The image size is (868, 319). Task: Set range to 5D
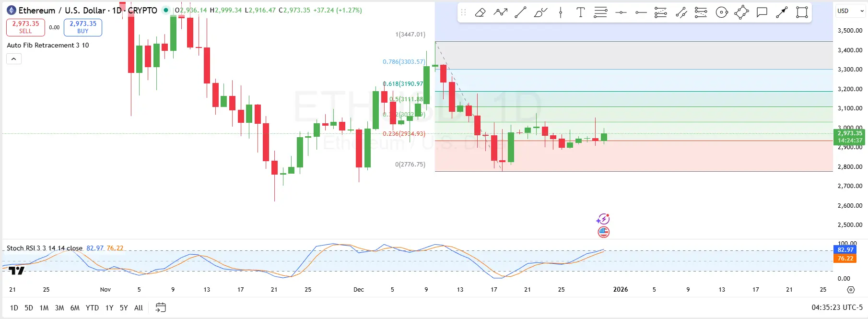29,308
